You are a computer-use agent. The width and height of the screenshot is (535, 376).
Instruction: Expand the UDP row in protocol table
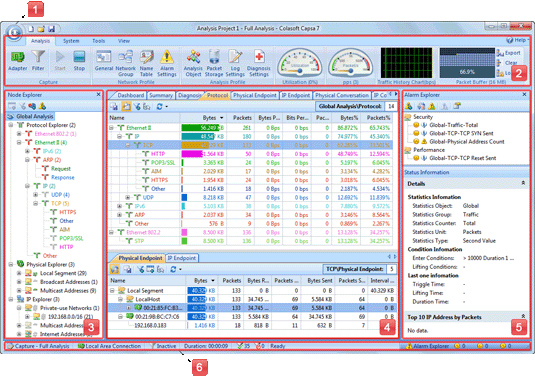tap(128, 197)
